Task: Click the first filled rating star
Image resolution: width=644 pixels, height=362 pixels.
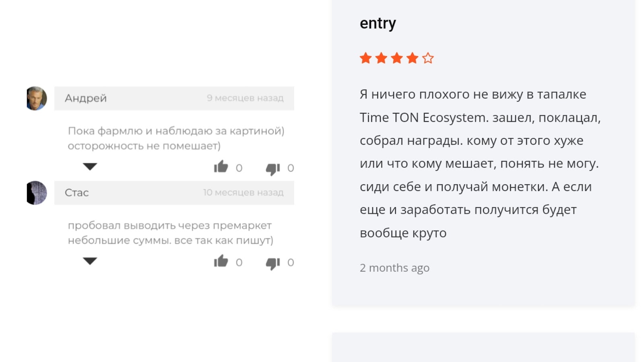Action: [x=365, y=58]
